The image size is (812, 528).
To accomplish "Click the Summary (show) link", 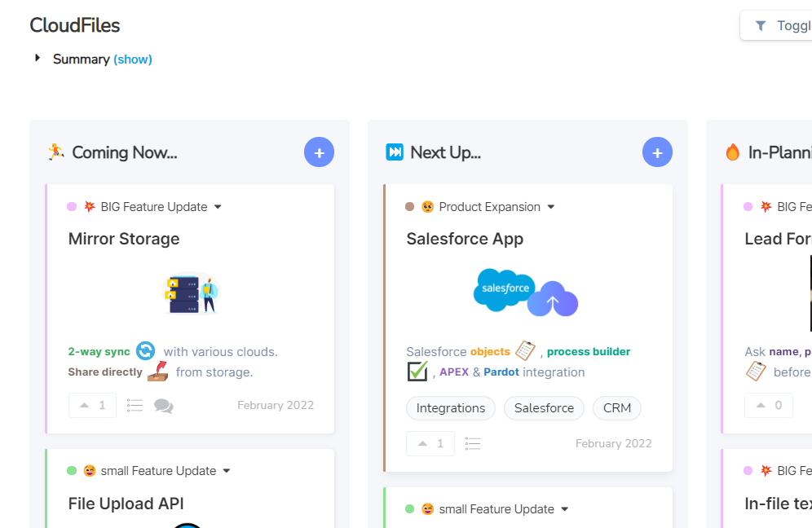I will (133, 59).
